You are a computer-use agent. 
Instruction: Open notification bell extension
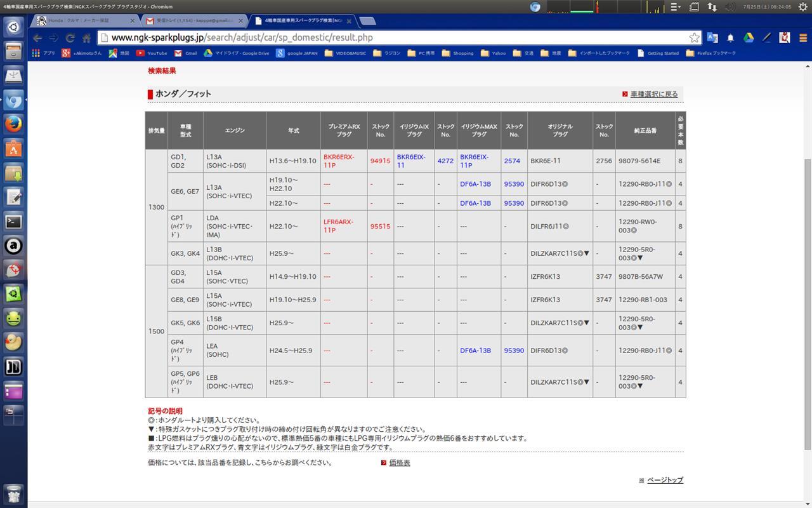[x=730, y=37]
